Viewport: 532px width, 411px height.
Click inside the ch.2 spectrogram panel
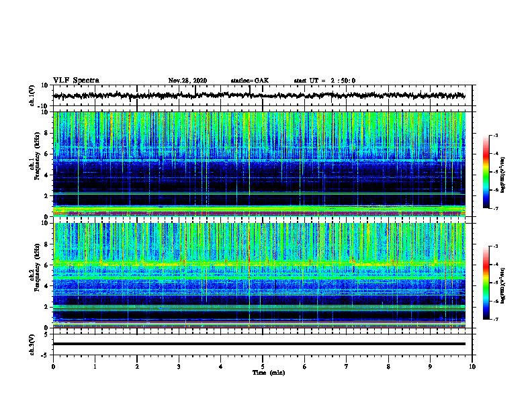(x=259, y=275)
